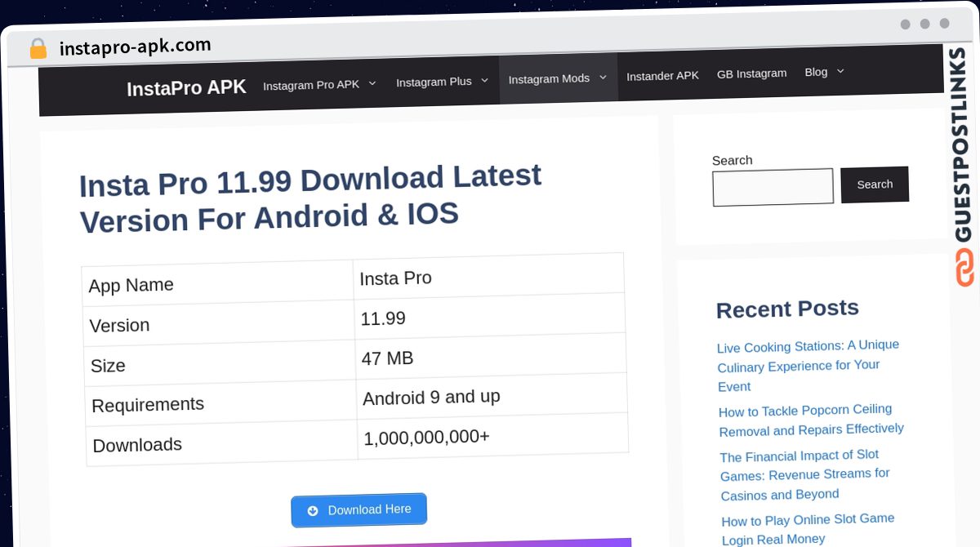Open the InstaPro APK site title link
Image resolution: width=980 pixels, height=547 pixels.
[186, 87]
